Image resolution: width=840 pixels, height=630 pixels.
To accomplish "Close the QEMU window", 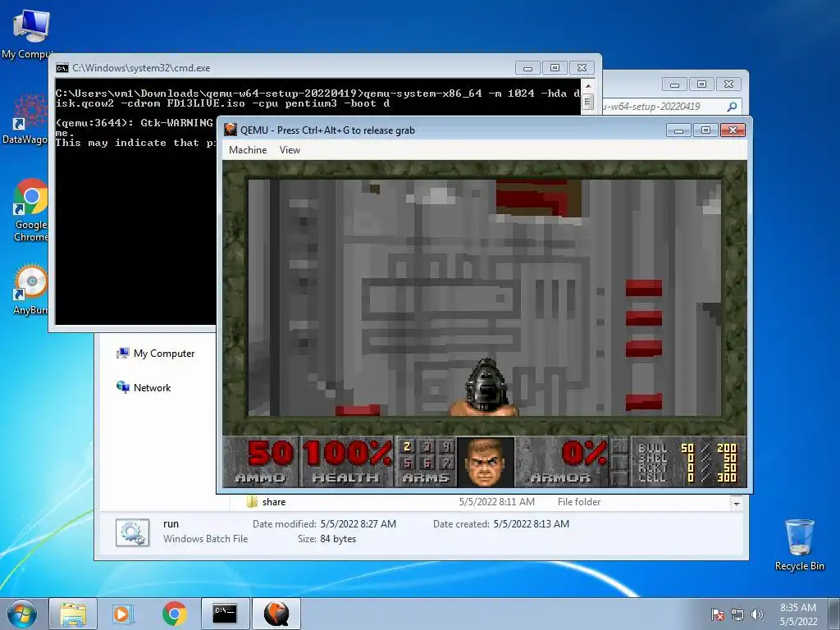I will click(733, 130).
